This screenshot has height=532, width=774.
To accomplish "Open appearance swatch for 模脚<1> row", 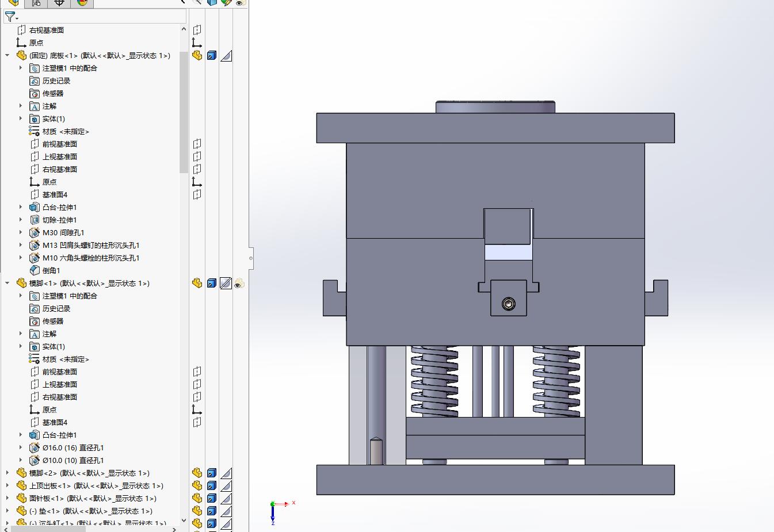I will [226, 284].
